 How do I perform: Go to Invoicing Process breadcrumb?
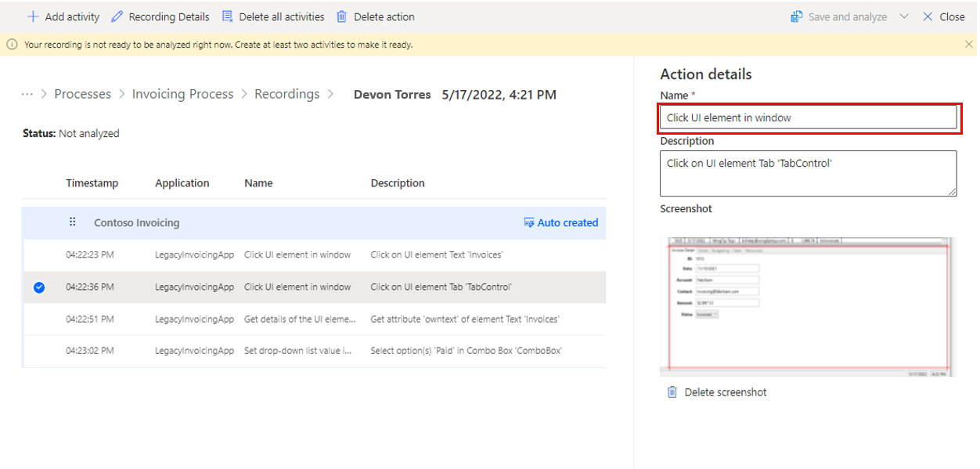[x=182, y=94]
